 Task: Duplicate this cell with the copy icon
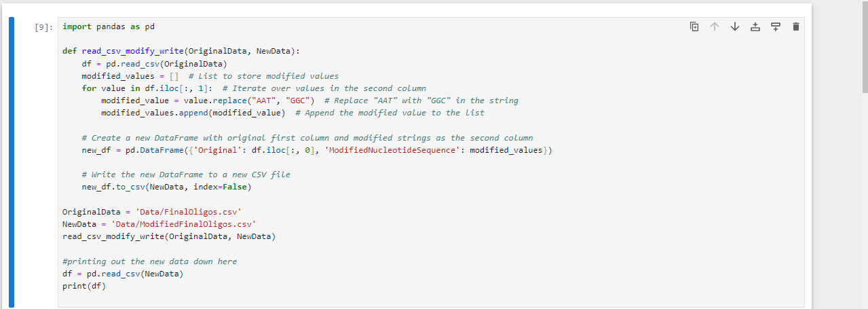694,27
